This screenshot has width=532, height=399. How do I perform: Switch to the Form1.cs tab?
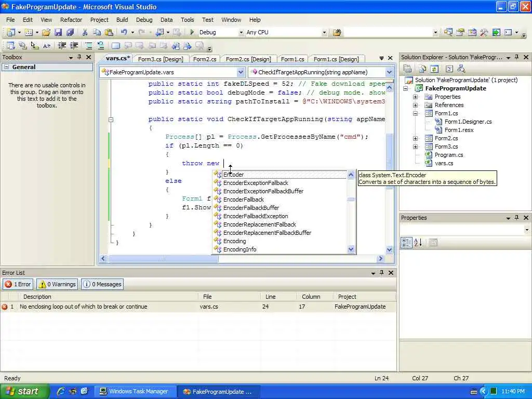coord(292,59)
